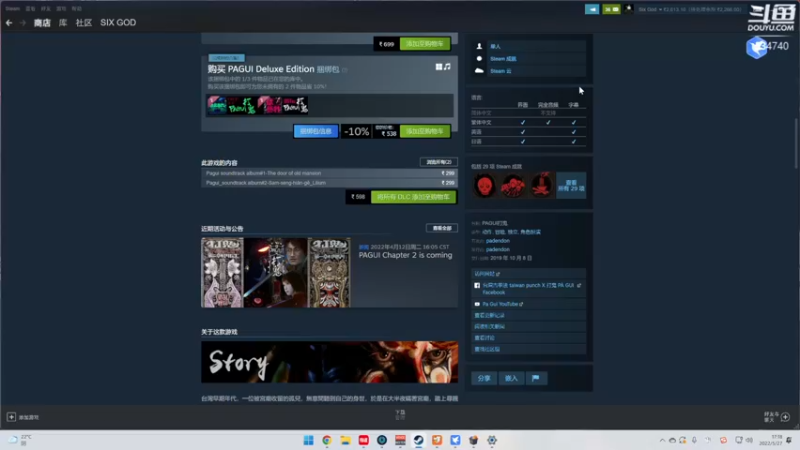The width and height of the screenshot is (800, 450).
Task: Open the Six God account dropdown
Action: [689, 9]
